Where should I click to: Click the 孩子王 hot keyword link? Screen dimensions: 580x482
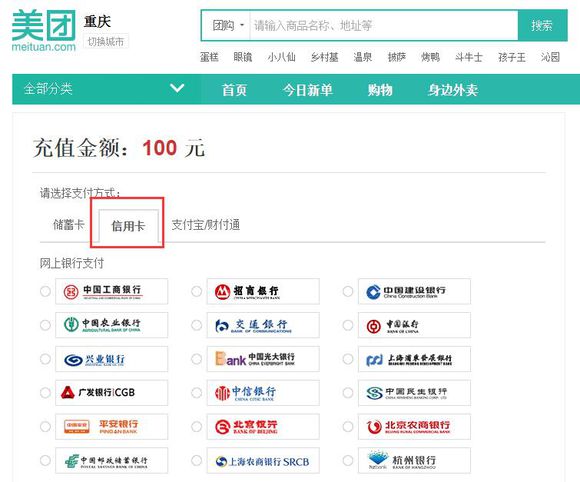tap(512, 57)
